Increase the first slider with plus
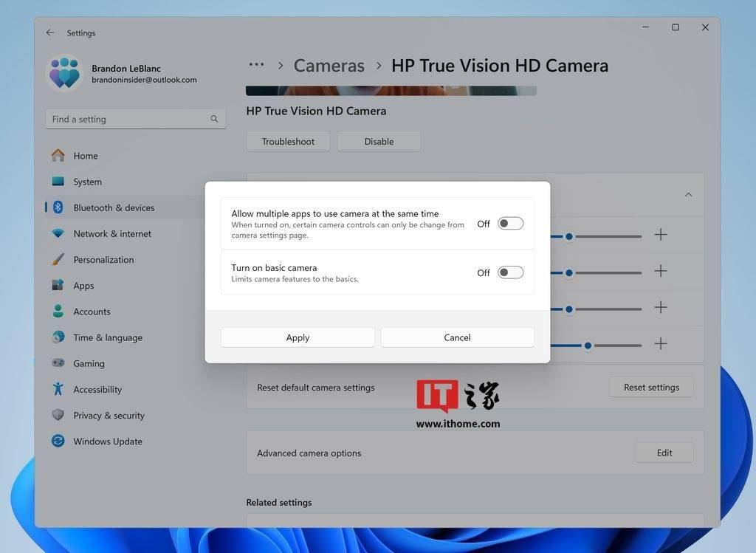 coord(661,235)
